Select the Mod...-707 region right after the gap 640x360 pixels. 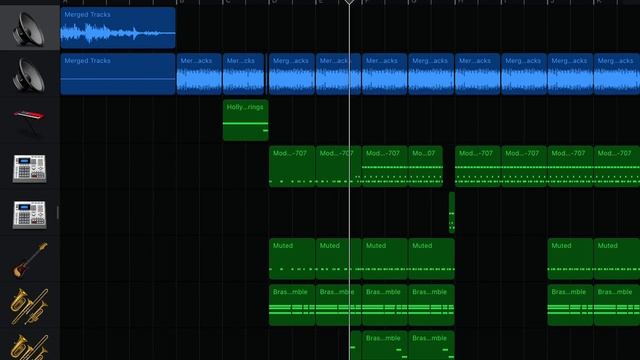coord(478,166)
